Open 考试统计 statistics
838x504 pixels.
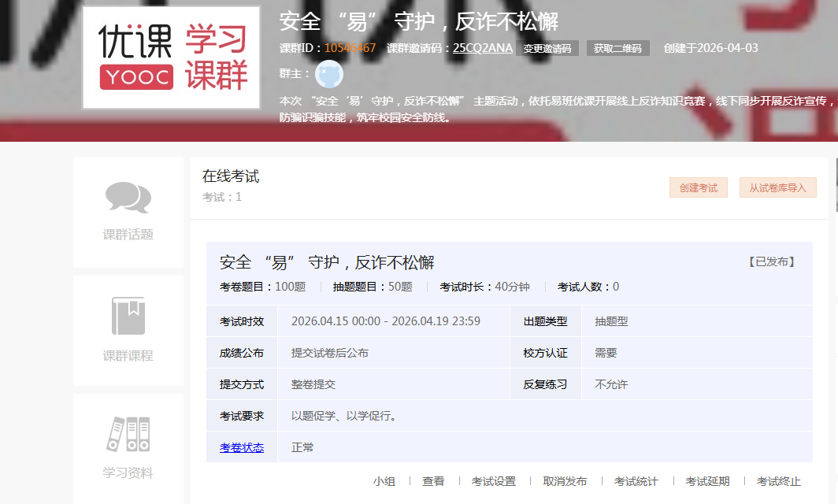(x=636, y=481)
